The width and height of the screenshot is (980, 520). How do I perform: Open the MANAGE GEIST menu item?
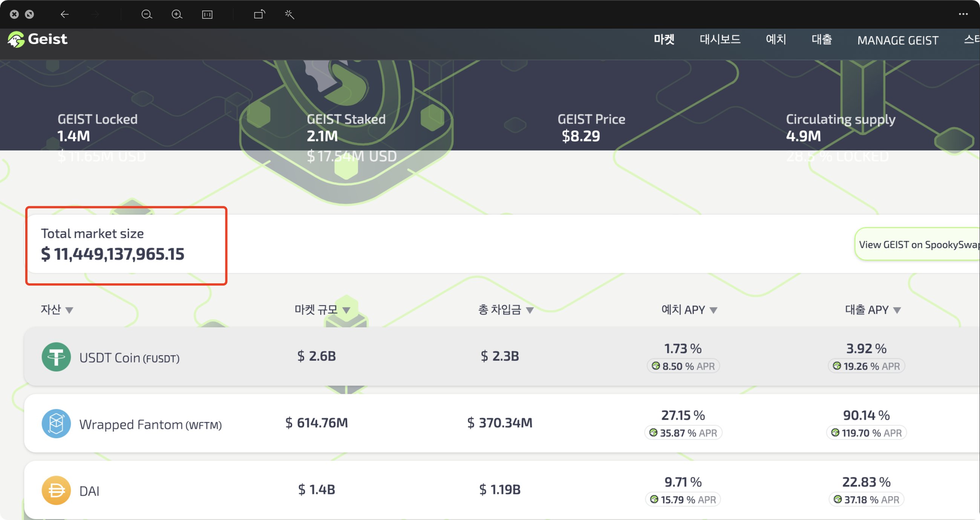tap(897, 40)
